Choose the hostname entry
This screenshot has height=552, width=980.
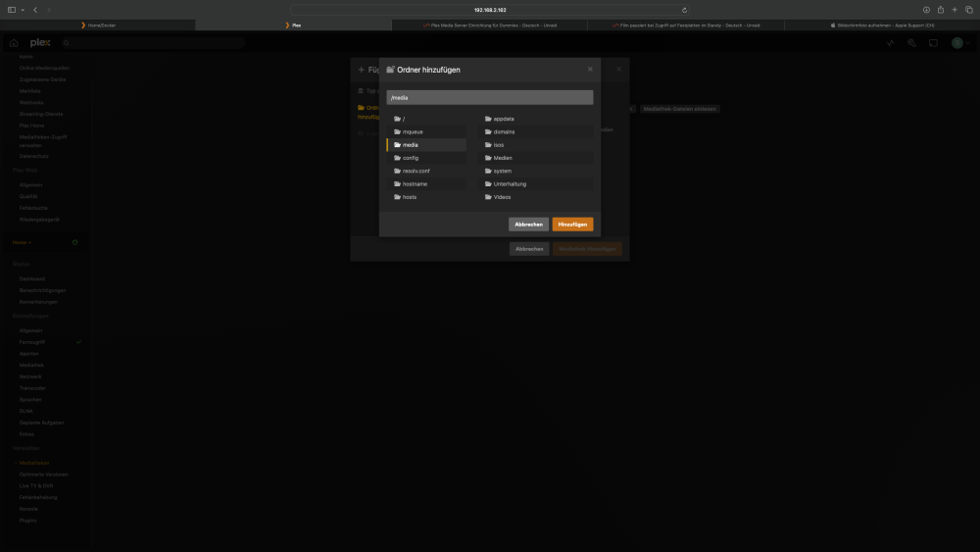coord(426,183)
